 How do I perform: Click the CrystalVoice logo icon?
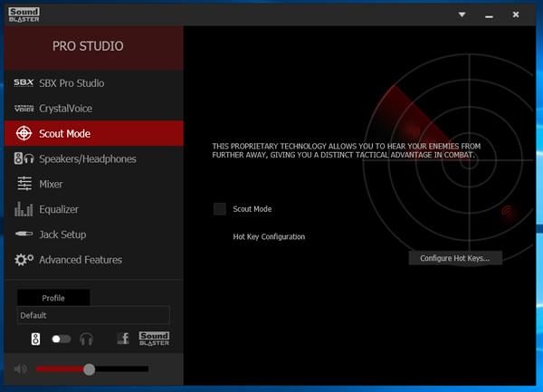pyautogui.click(x=24, y=109)
